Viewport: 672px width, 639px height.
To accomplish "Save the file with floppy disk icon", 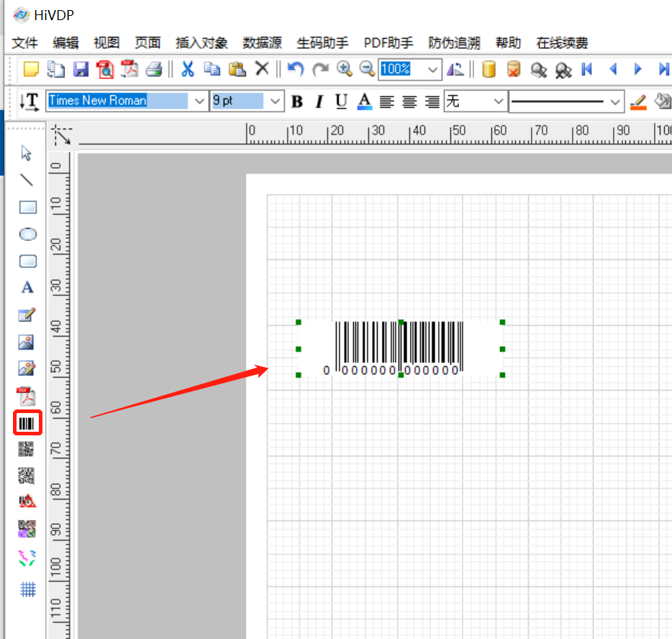I will pyautogui.click(x=81, y=69).
